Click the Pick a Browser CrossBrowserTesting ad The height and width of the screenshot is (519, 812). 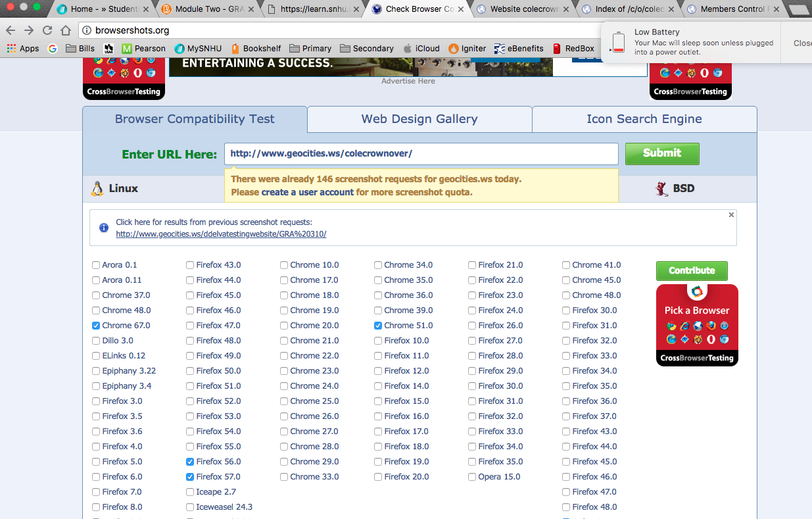coord(697,325)
